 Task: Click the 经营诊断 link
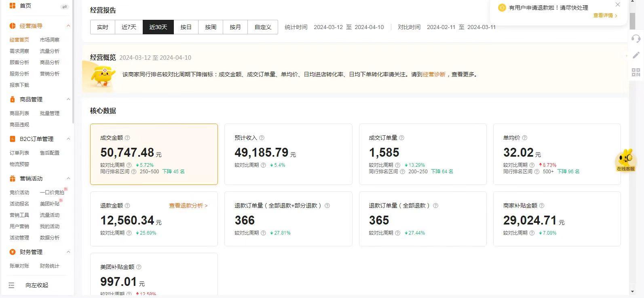tap(434, 74)
